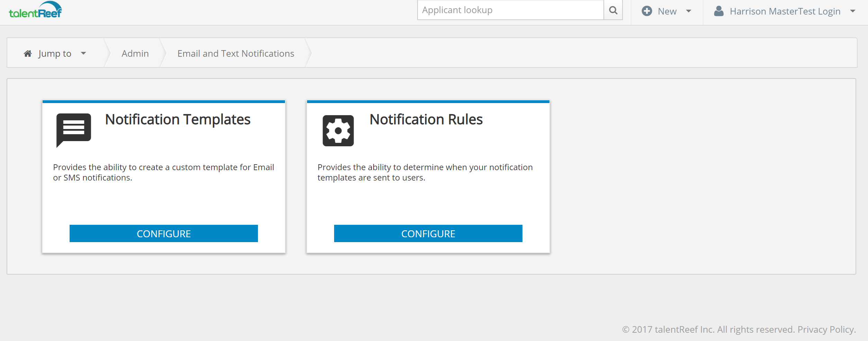The height and width of the screenshot is (341, 868).
Task: Select Email and Text Notifications breadcrumb
Action: [x=235, y=54]
